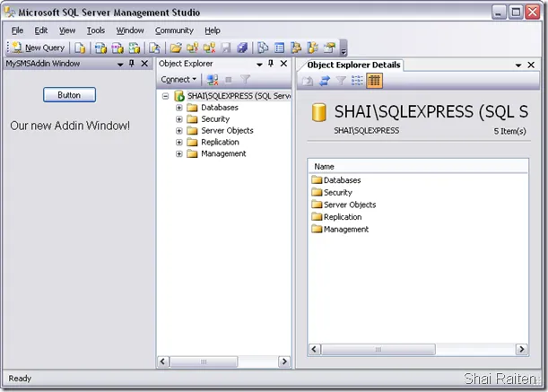Viewport: 548px width, 392px height.
Task: Click the New Query toolbar button
Action: (x=38, y=48)
